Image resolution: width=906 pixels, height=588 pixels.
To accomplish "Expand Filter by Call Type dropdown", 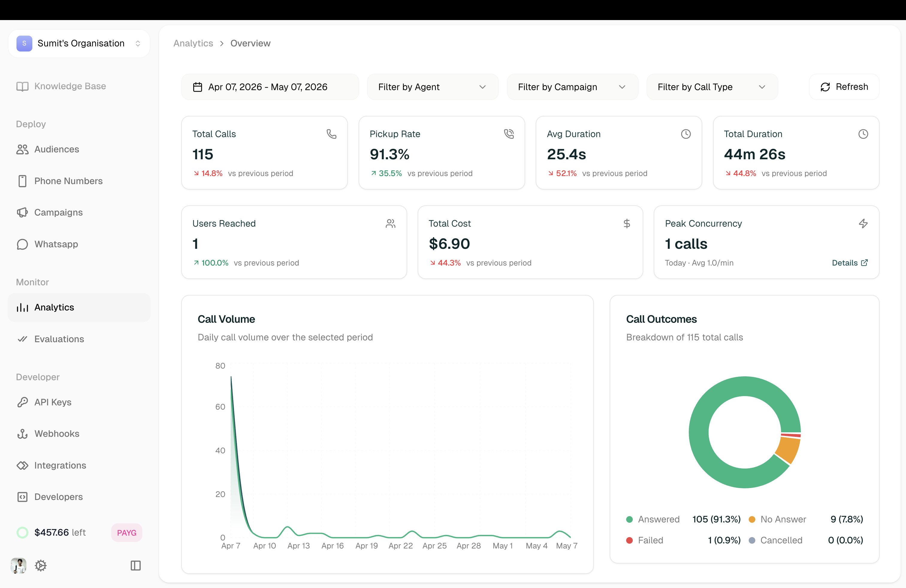I will pyautogui.click(x=712, y=87).
